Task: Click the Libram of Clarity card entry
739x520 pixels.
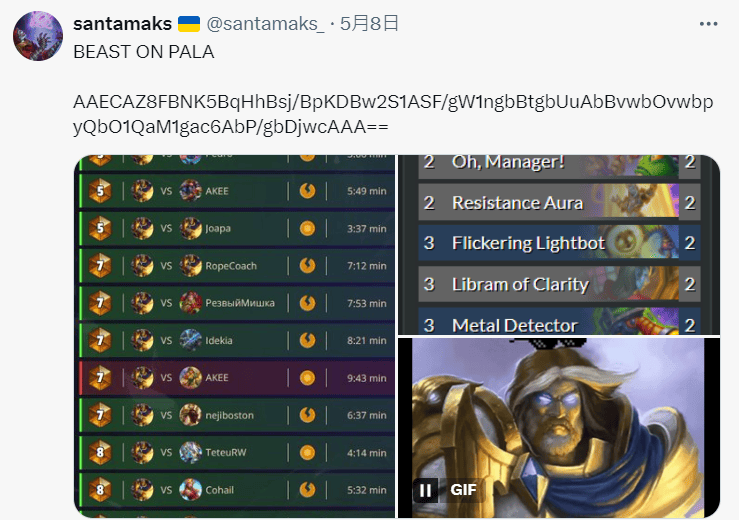Action: pyautogui.click(x=559, y=284)
